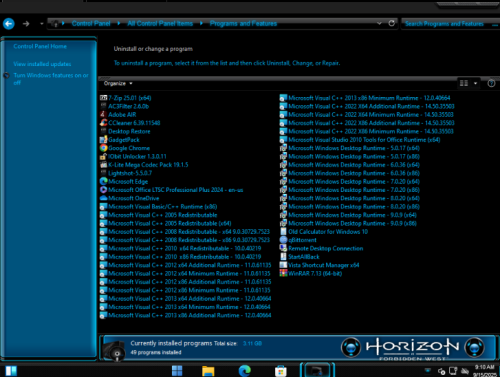Go to Control Panel Home
The width and height of the screenshot is (500, 377).
tap(40, 46)
